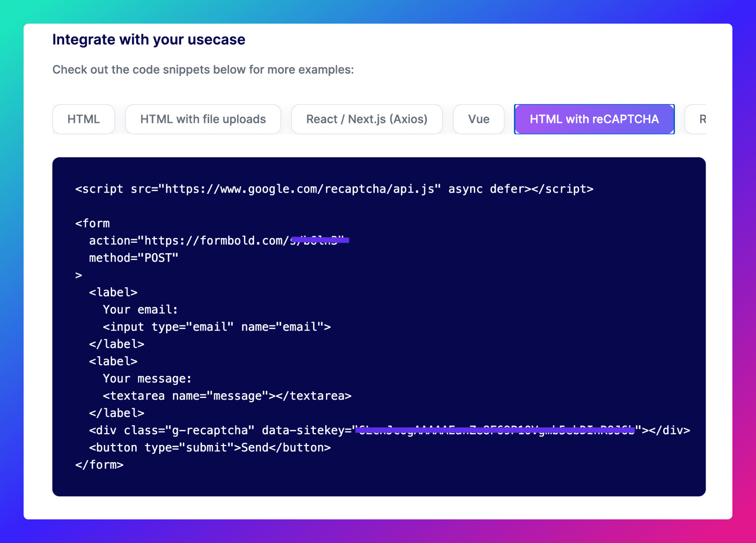
Task: Click the closing </form> tag
Action: pos(99,465)
